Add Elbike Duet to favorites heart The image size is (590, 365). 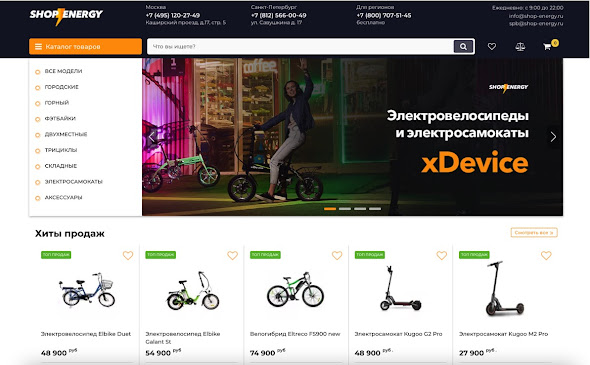[x=128, y=256]
